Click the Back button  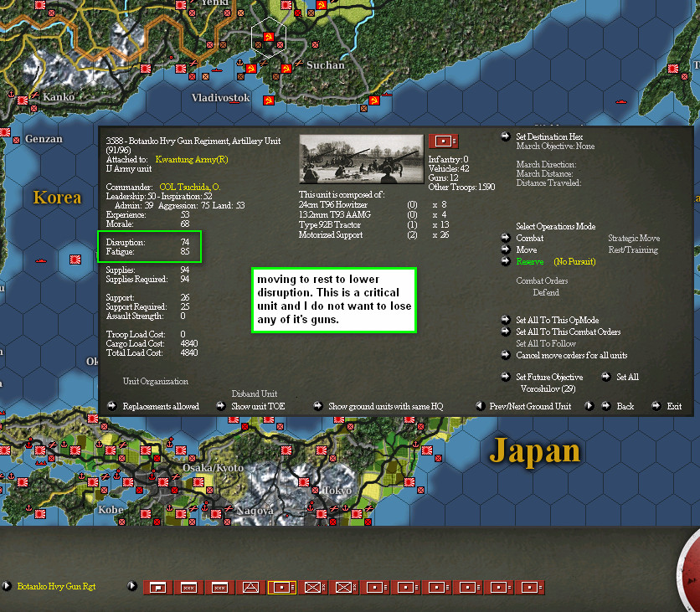625,406
